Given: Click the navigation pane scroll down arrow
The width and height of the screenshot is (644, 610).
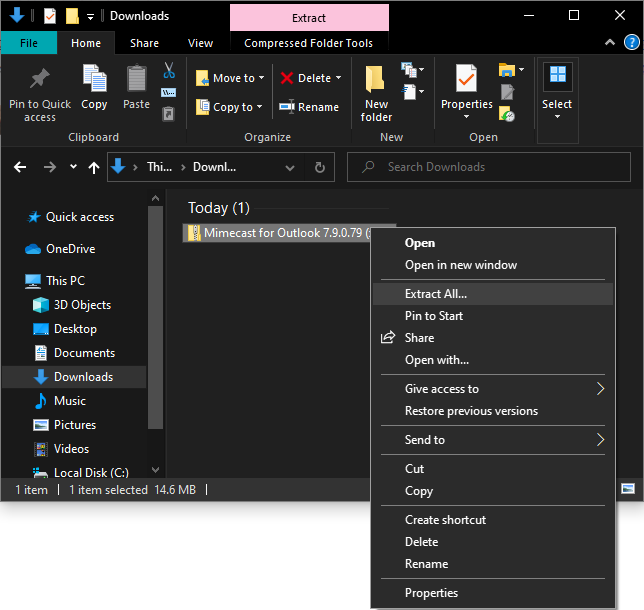Looking at the screenshot, I should click(x=155, y=470).
